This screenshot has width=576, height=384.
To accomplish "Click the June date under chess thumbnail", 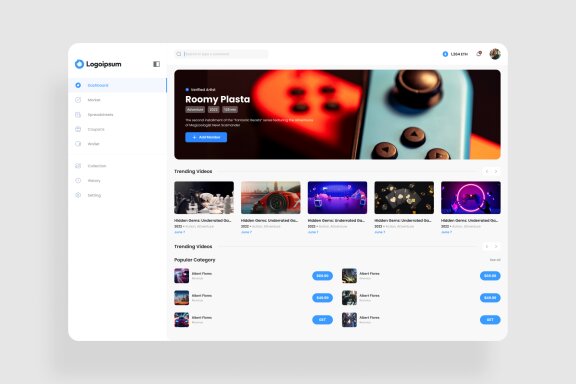I will pyautogui.click(x=179, y=232).
